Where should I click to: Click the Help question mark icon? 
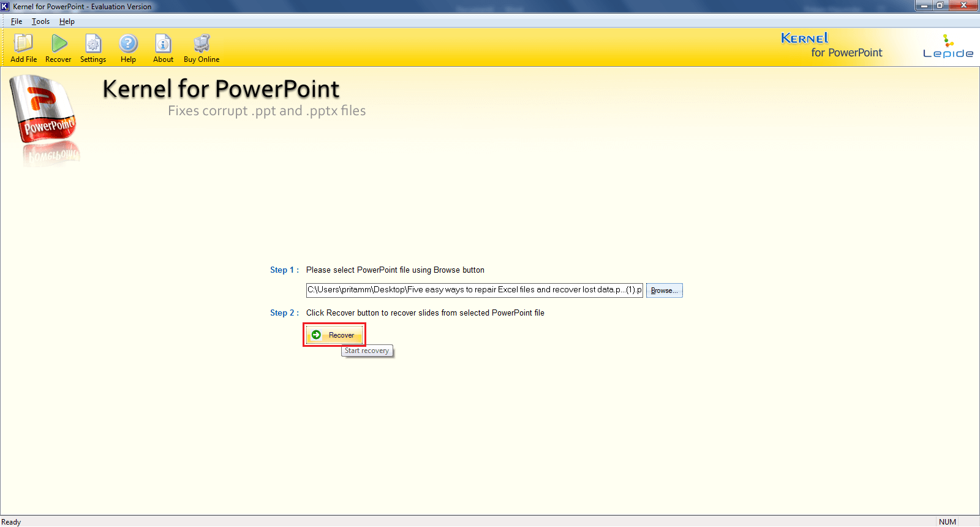(x=128, y=48)
